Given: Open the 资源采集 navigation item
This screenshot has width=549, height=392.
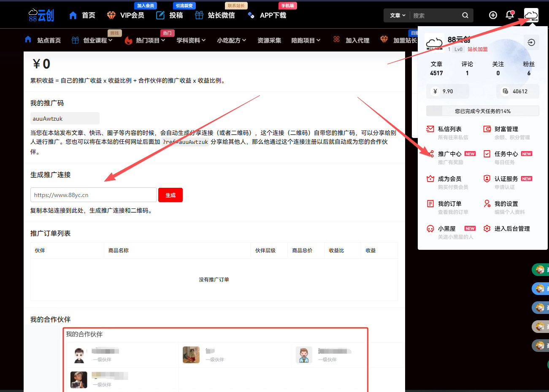Looking at the screenshot, I should point(269,40).
